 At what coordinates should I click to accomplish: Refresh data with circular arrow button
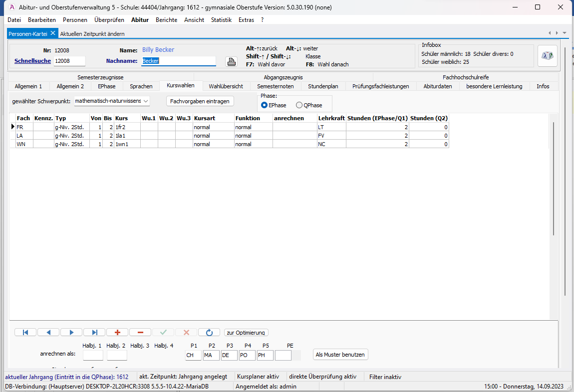tap(209, 332)
